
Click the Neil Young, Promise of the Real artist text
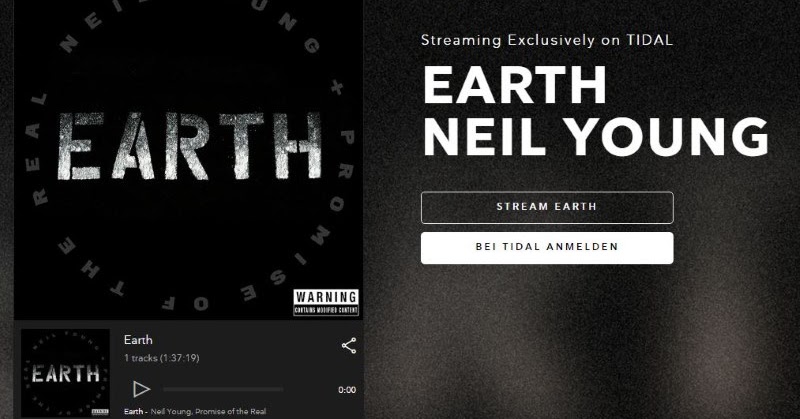pyautogui.click(x=208, y=411)
